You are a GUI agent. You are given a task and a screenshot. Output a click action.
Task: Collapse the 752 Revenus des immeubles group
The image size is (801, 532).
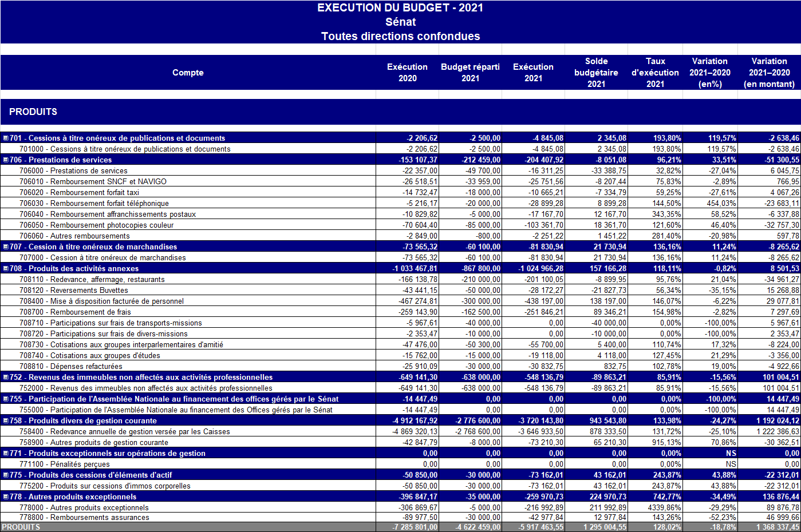(x=6, y=377)
